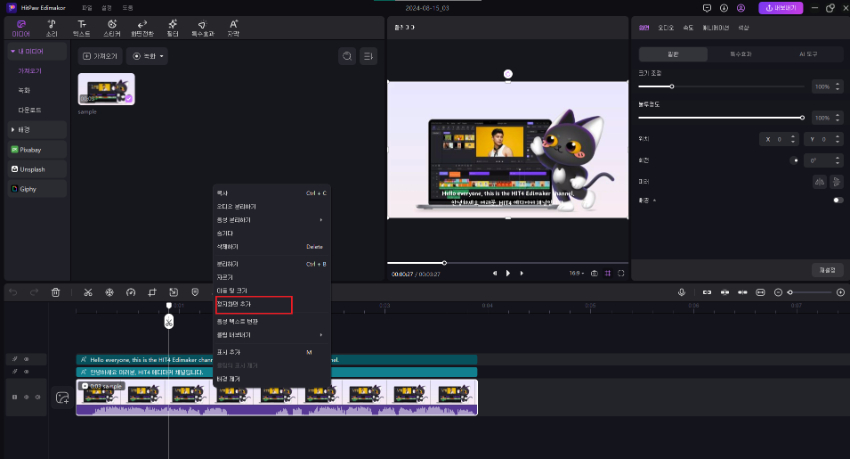
Task: Toggle visibility eye on first subtitle track
Action: (26, 359)
